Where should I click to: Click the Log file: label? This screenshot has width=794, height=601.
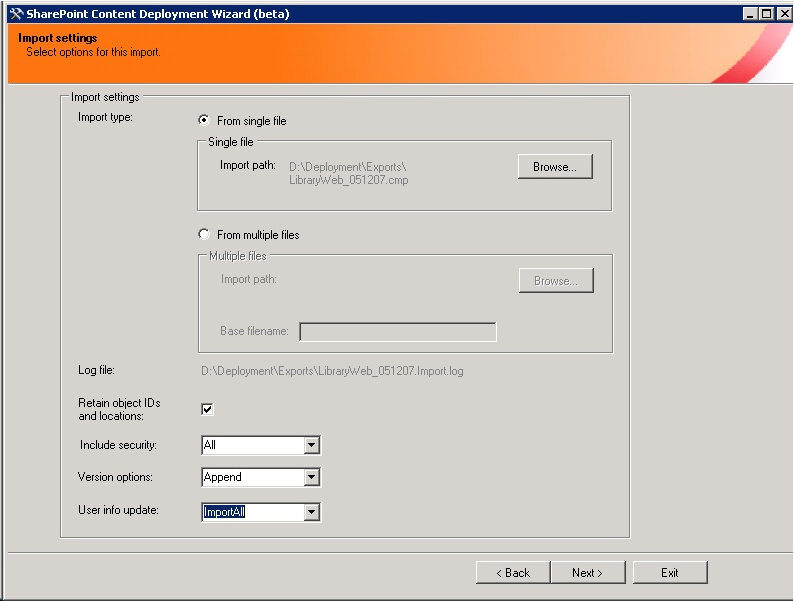[96, 370]
